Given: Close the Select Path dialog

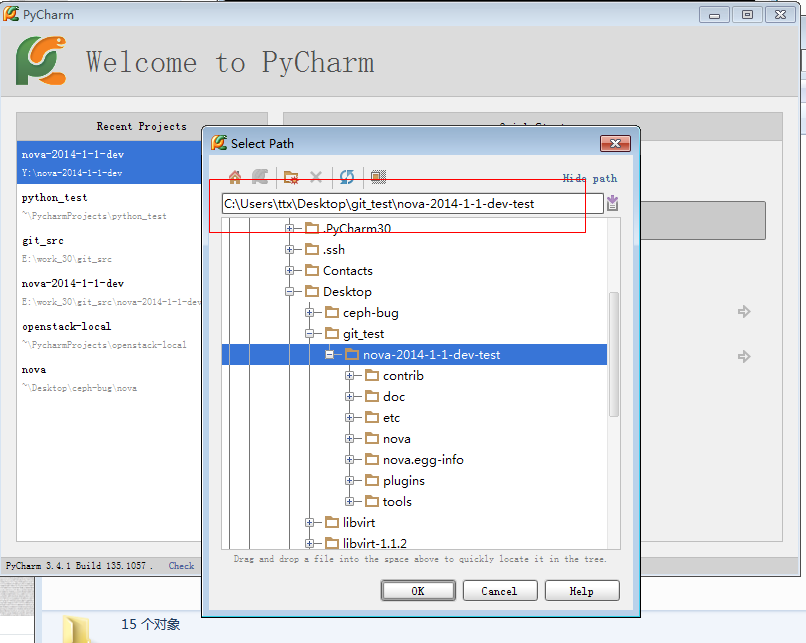Looking at the screenshot, I should [615, 143].
